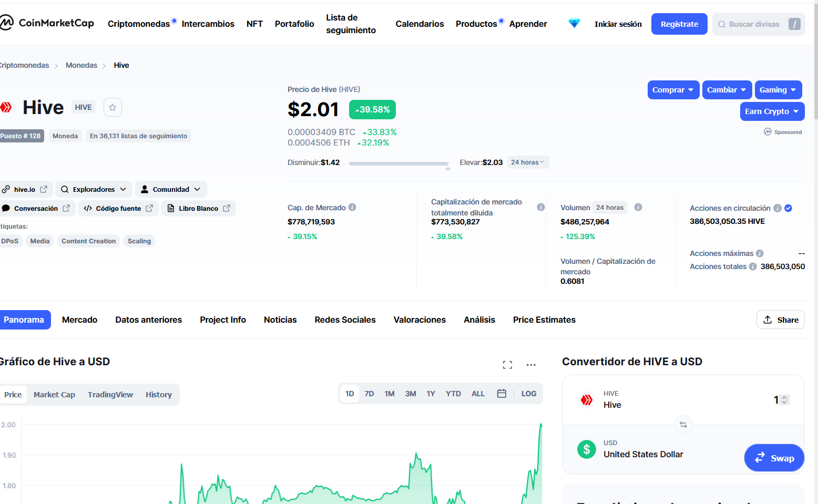Click the Regístrate button
Image resolution: width=818 pixels, height=504 pixels.
679,24
